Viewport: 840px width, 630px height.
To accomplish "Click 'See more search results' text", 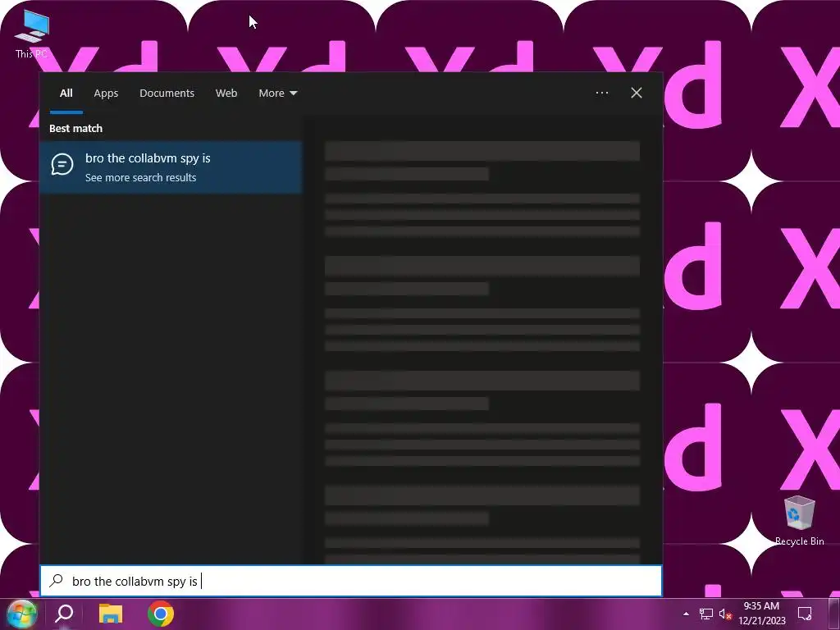I will pos(141,177).
